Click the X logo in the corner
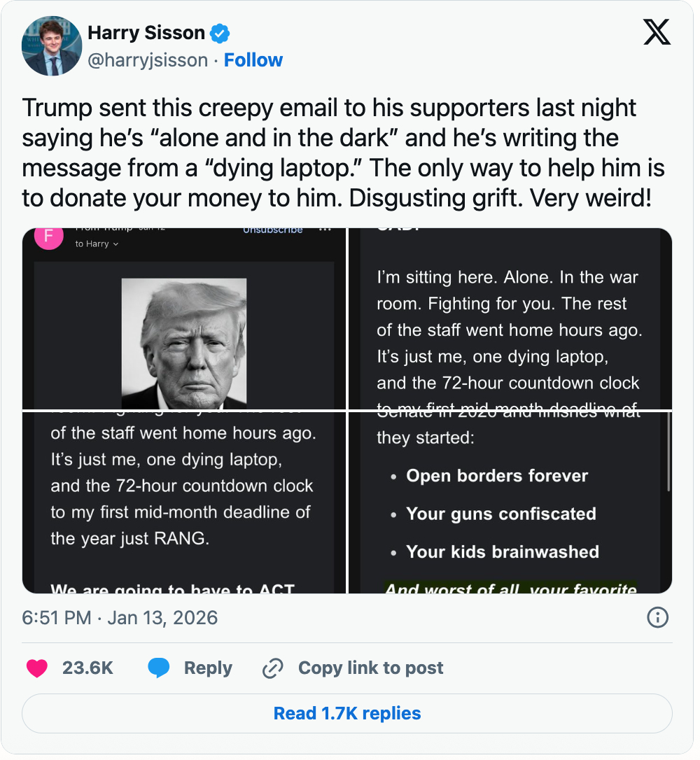 point(656,32)
